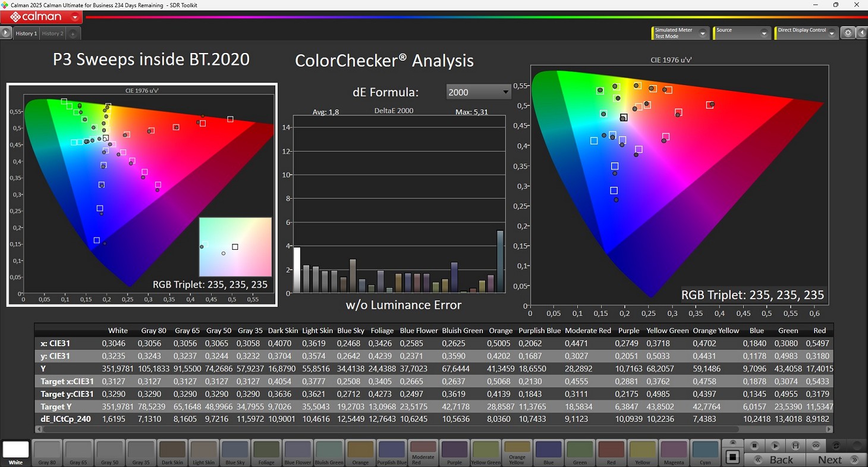Click the Bluish Green column header

462,331
